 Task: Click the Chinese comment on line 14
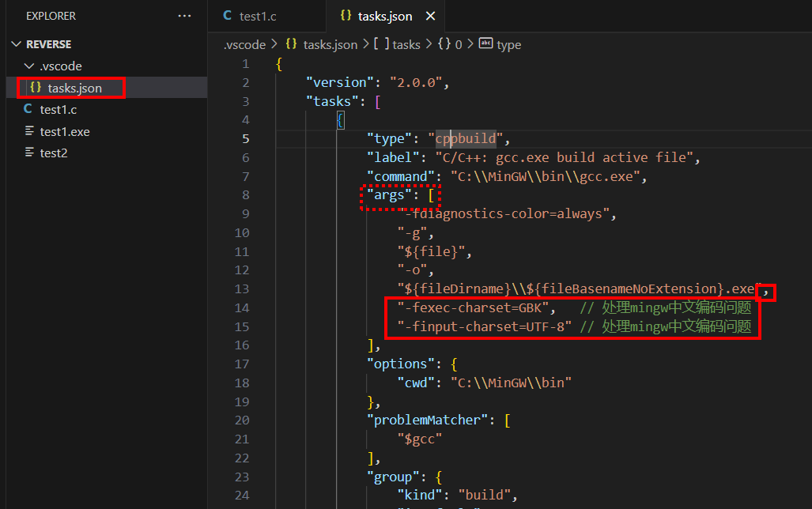(x=666, y=307)
